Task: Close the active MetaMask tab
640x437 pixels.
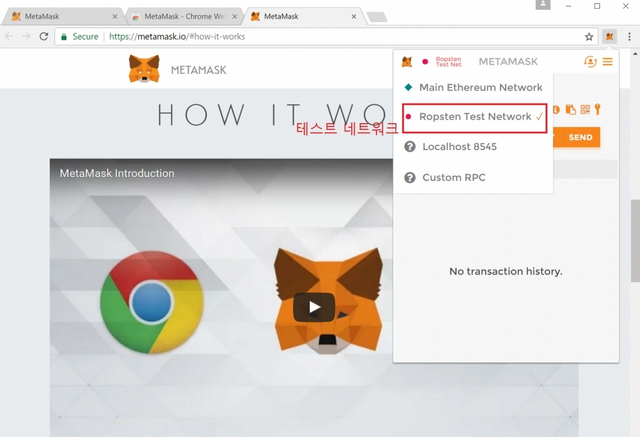Action: (x=354, y=16)
